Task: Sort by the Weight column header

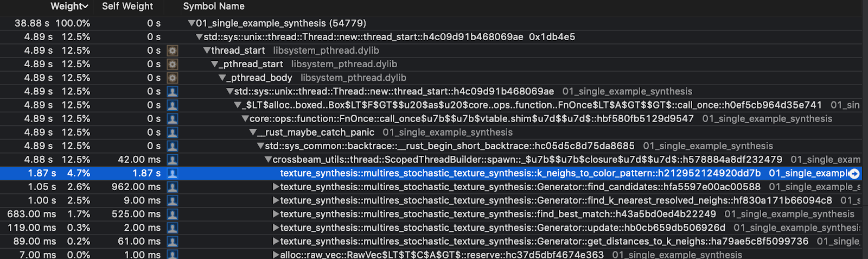Action: click(69, 7)
